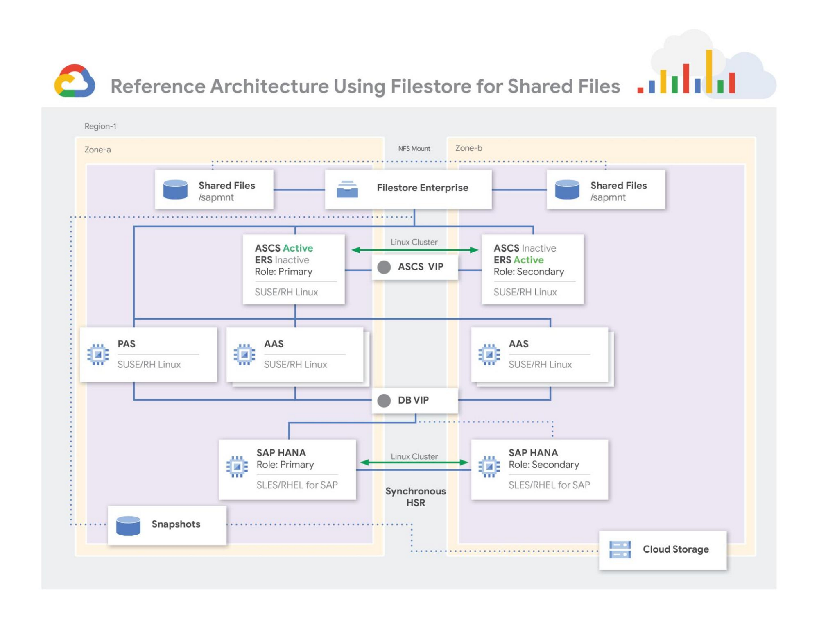Click the grey circle beside ASCS VIP

(384, 267)
